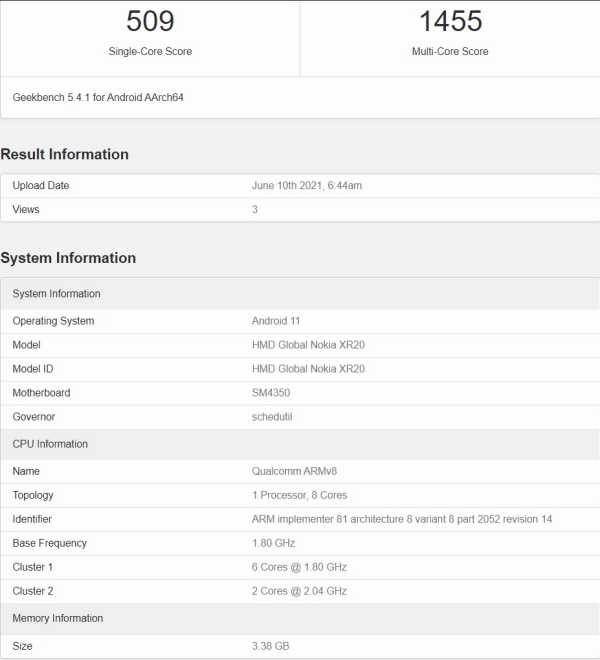Click the views count '3'
Screen dimensions: 600x660
click(255, 209)
